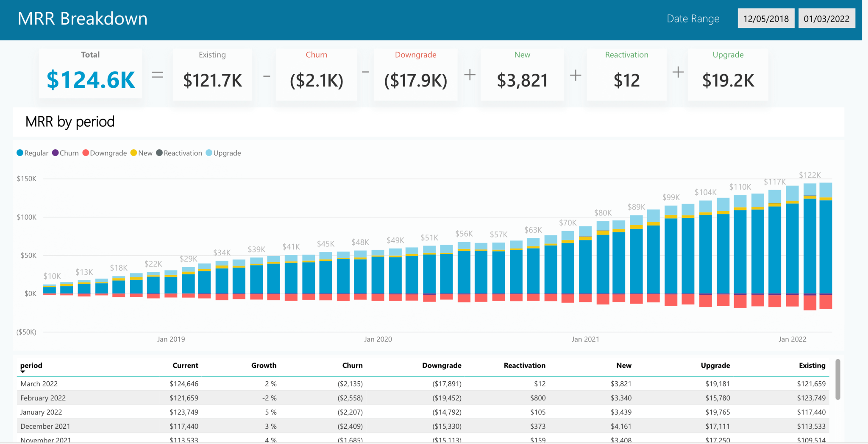The image size is (868, 444).
Task: Hide the New series via its legend marker
Action: tap(142, 153)
